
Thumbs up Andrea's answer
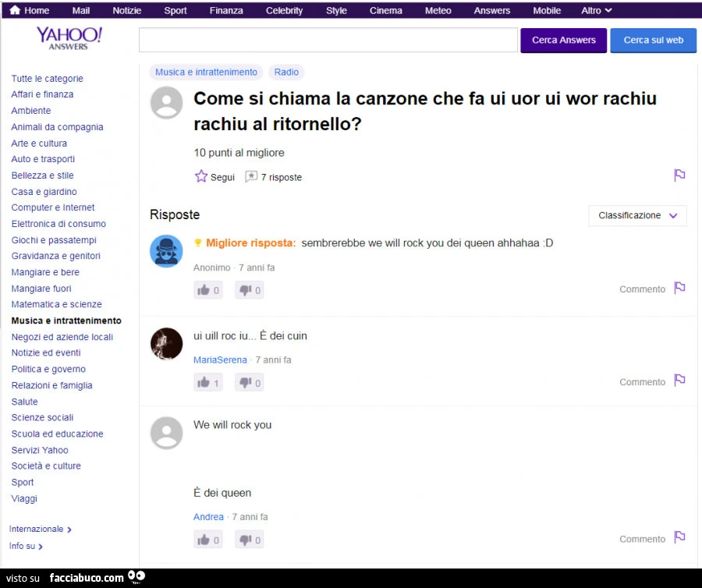click(208, 540)
